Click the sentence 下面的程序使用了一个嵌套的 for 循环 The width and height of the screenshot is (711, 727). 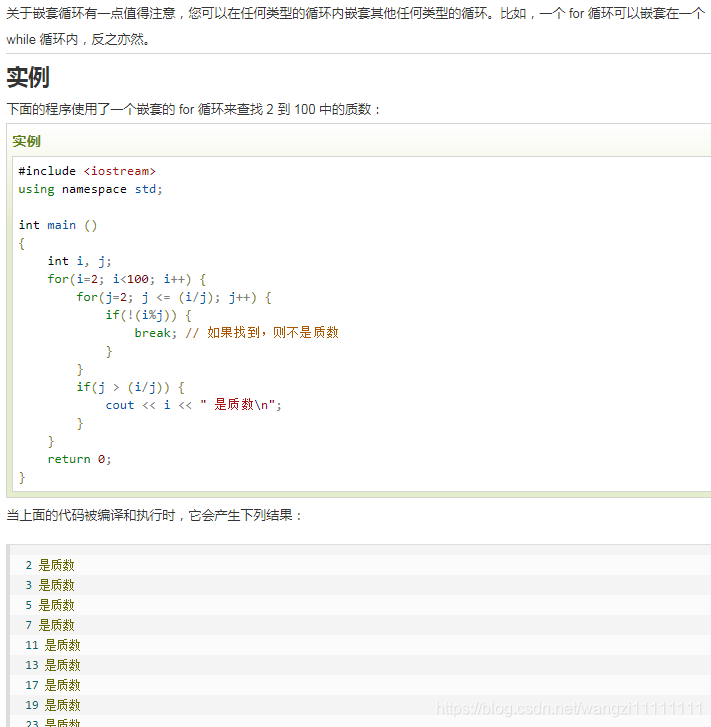[193, 109]
